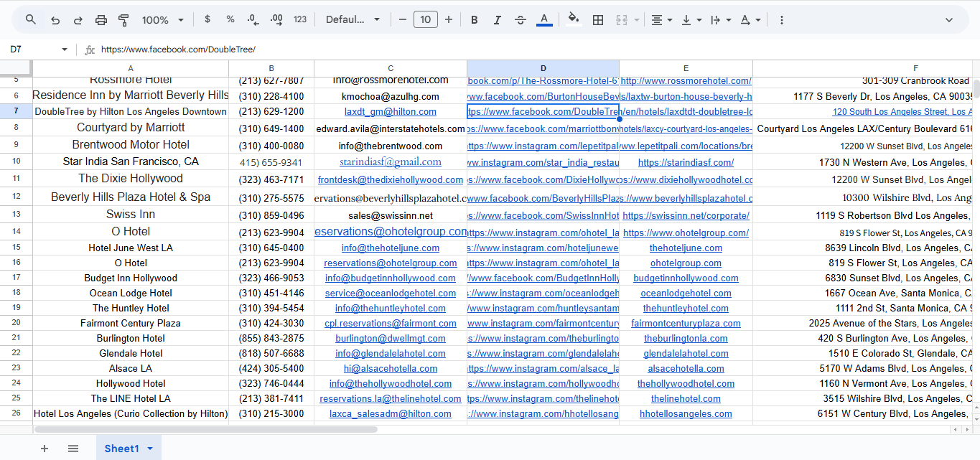
Task: Open the DoubleTree Facebook link in cell D7
Action: click(543, 111)
